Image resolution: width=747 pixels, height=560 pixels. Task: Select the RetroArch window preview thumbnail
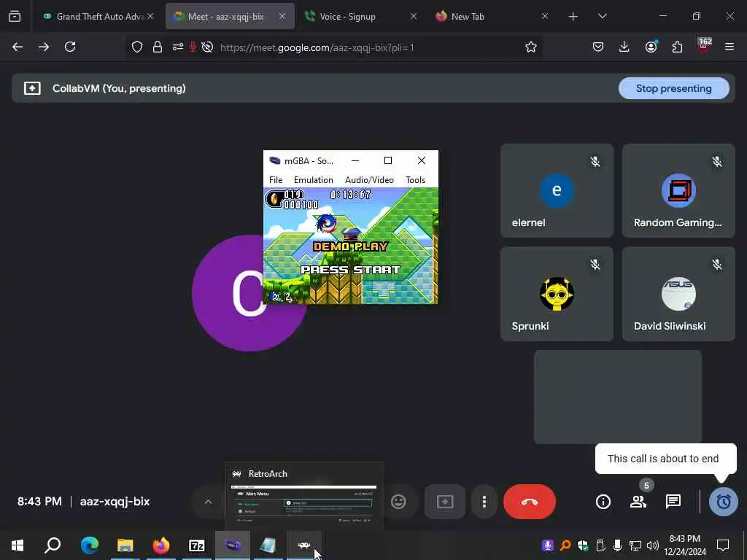pos(304,496)
